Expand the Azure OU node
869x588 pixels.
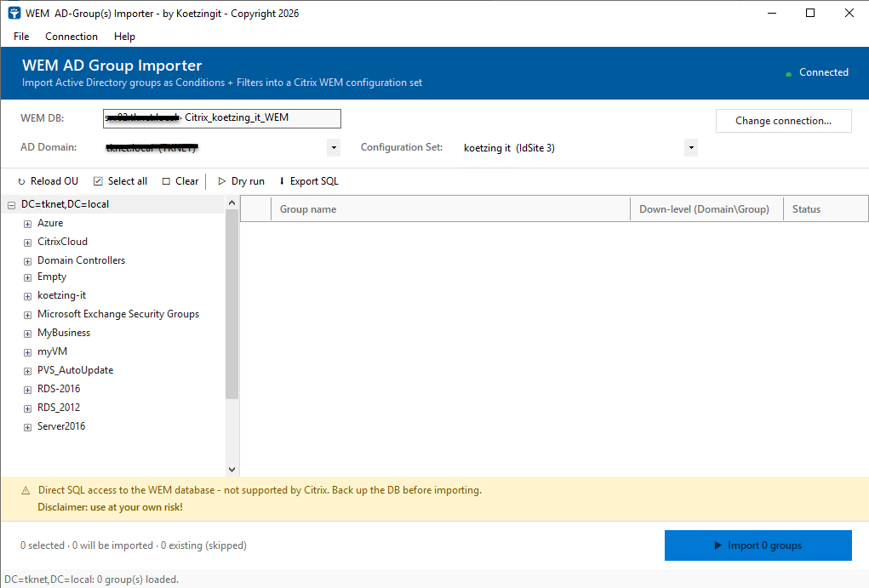tap(27, 224)
